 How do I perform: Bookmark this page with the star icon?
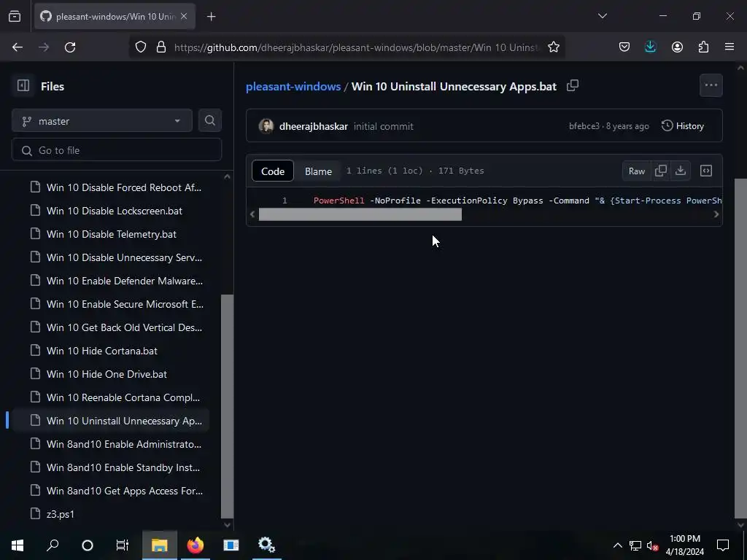click(x=553, y=47)
